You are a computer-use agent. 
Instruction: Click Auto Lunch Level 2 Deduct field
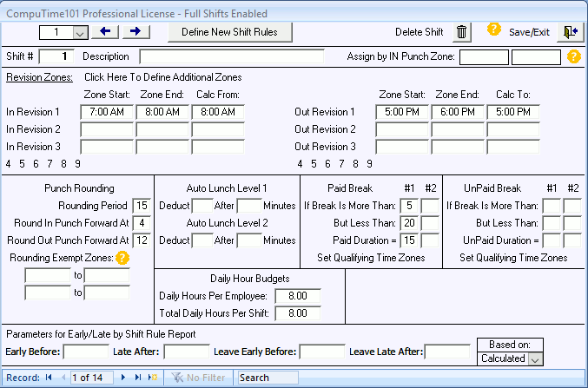point(202,240)
